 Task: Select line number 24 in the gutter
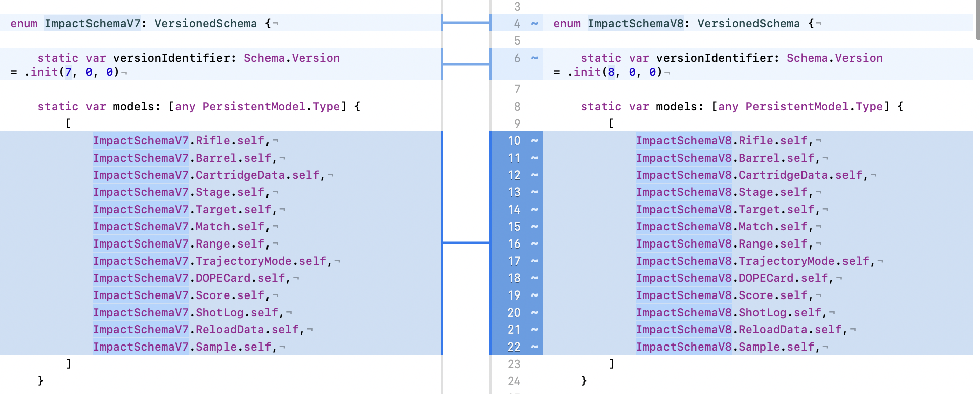(514, 381)
